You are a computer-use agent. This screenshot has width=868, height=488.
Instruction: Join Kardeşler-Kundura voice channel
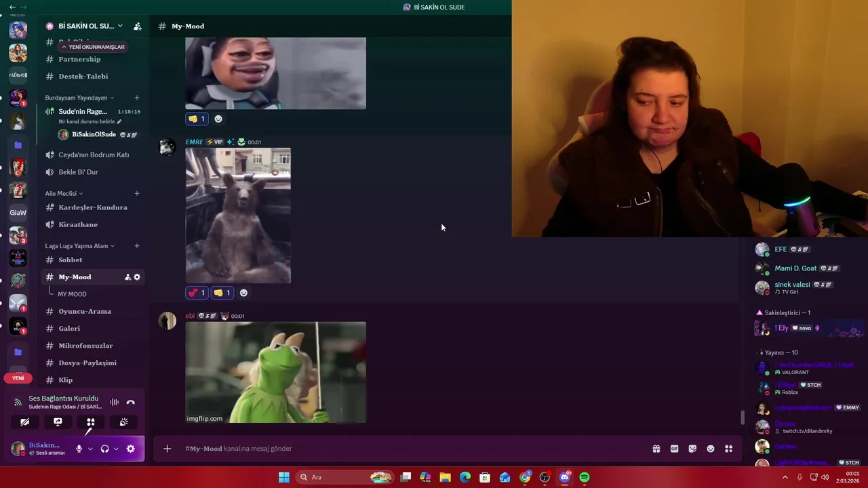pyautogui.click(x=93, y=207)
